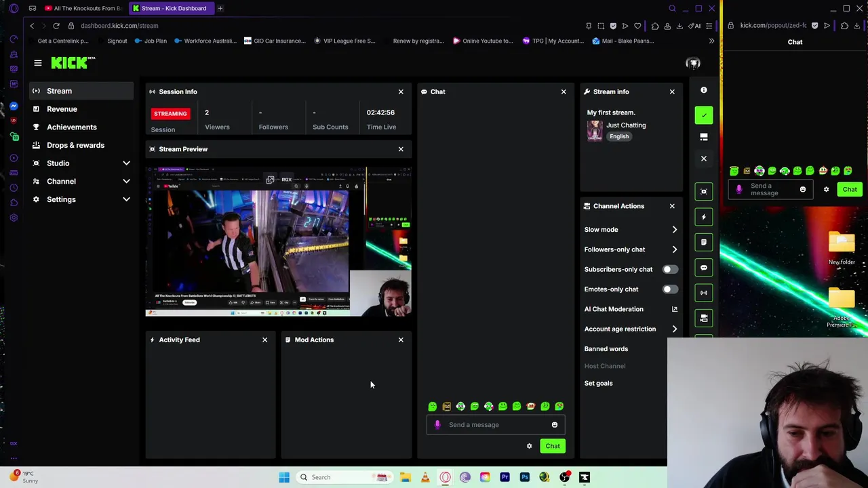Open Premiere Pro from the taskbar
This screenshot has height=488, width=868.
click(505, 477)
